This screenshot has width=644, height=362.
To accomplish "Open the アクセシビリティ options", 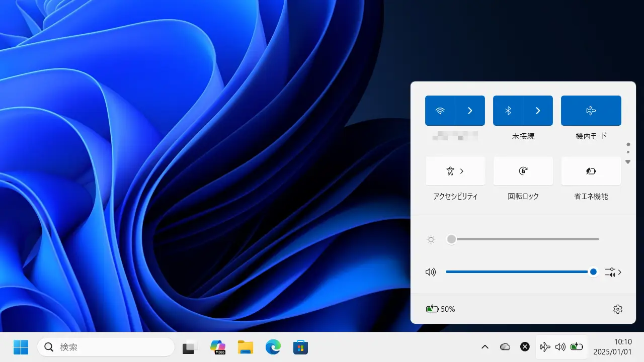I will (455, 171).
